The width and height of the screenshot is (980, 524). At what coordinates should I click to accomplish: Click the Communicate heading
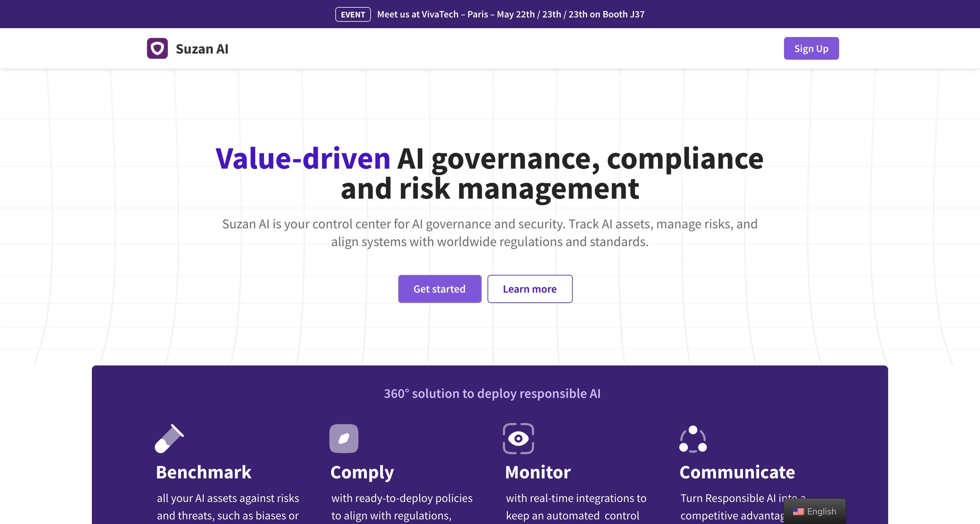click(737, 472)
